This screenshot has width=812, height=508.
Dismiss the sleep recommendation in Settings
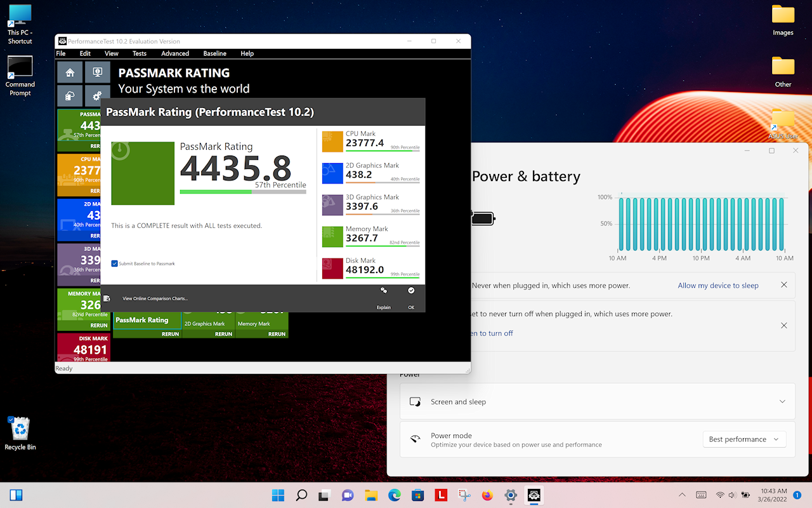784,285
